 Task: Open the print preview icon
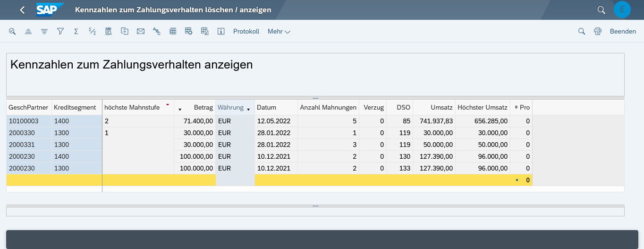(x=109, y=31)
